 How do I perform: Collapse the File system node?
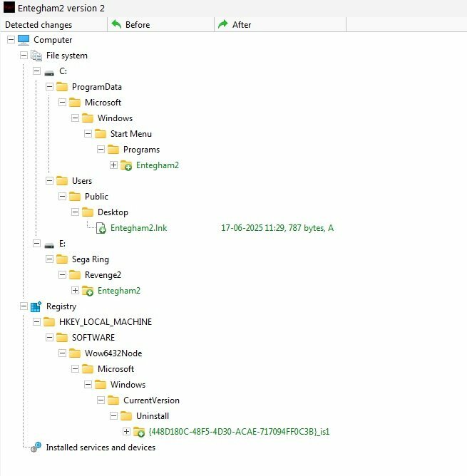[x=24, y=56]
